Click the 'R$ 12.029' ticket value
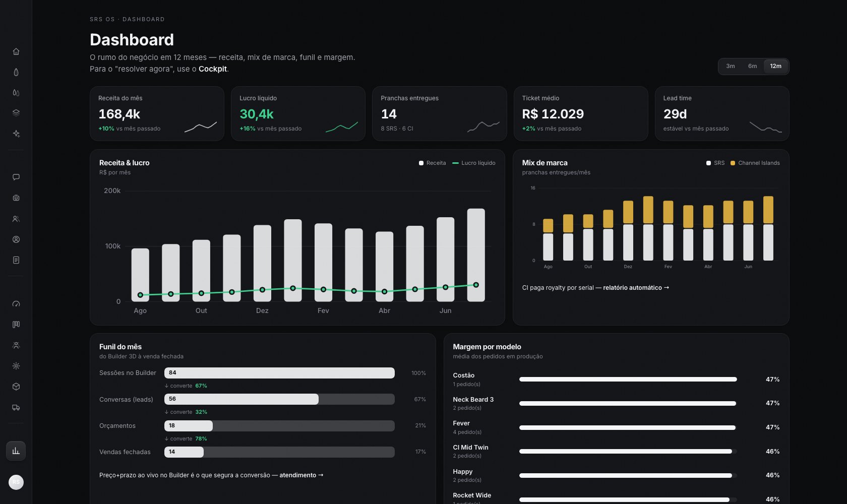 pyautogui.click(x=553, y=114)
